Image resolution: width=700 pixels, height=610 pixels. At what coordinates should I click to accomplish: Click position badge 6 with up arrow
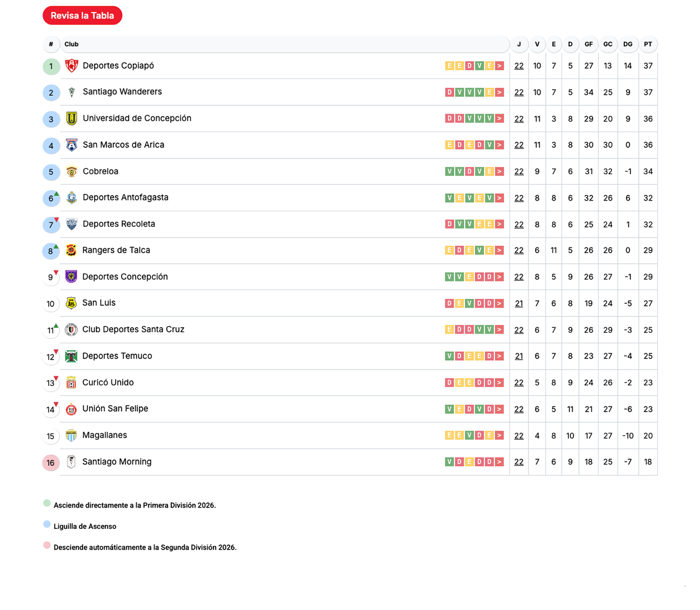click(x=51, y=198)
